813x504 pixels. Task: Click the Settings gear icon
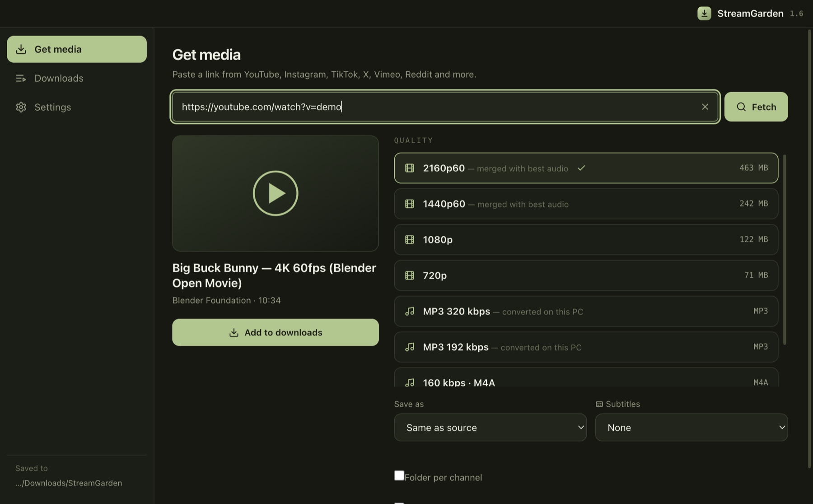tap(21, 107)
